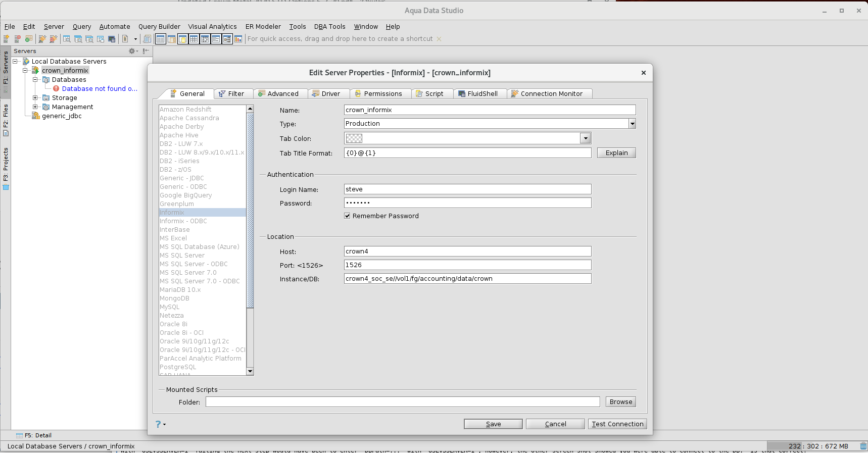Collapse the crown_informix server node
The width and height of the screenshot is (868, 453).
pyautogui.click(x=25, y=71)
